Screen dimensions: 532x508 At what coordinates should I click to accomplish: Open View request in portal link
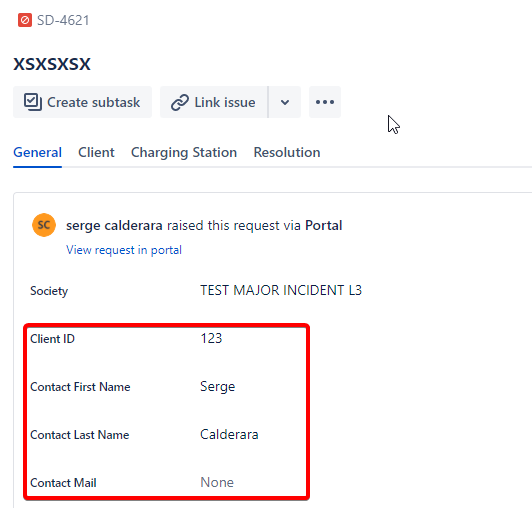point(124,250)
